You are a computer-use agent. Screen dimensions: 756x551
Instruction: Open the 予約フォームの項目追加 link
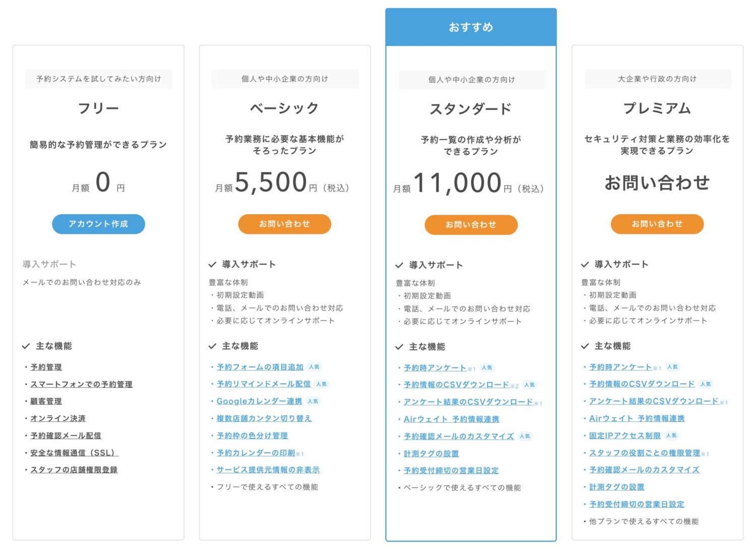tap(260, 367)
